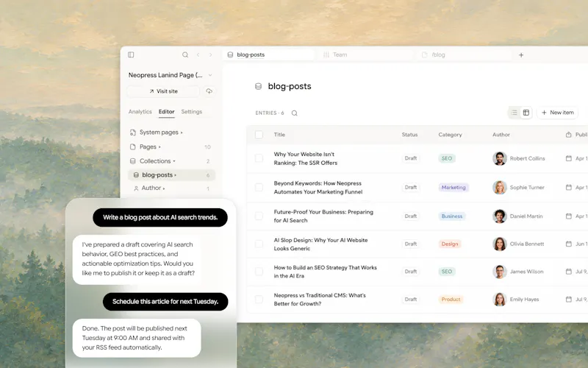Add a new tab with plus icon
Screen dimensions: 588x368
pyautogui.click(x=521, y=55)
